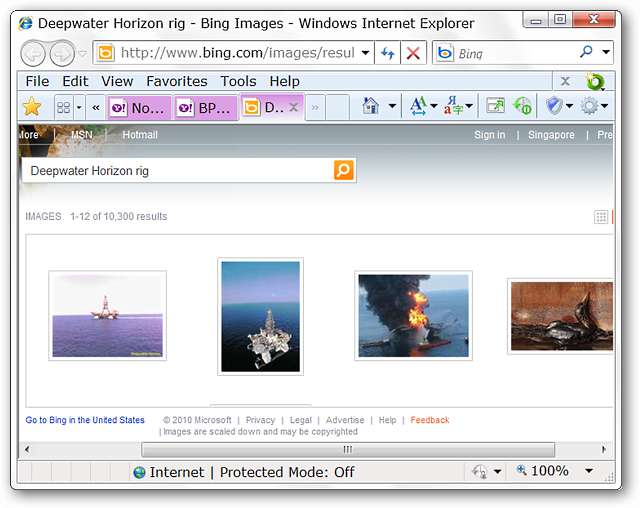Viewport: 640px width, 508px height.
Task: Click the grid view layout icon
Action: point(601,217)
